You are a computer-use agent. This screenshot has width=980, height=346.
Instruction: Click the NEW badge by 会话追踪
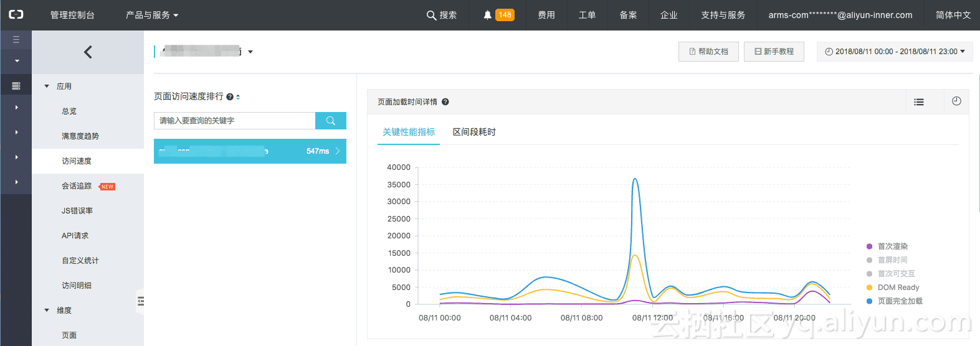[107, 187]
